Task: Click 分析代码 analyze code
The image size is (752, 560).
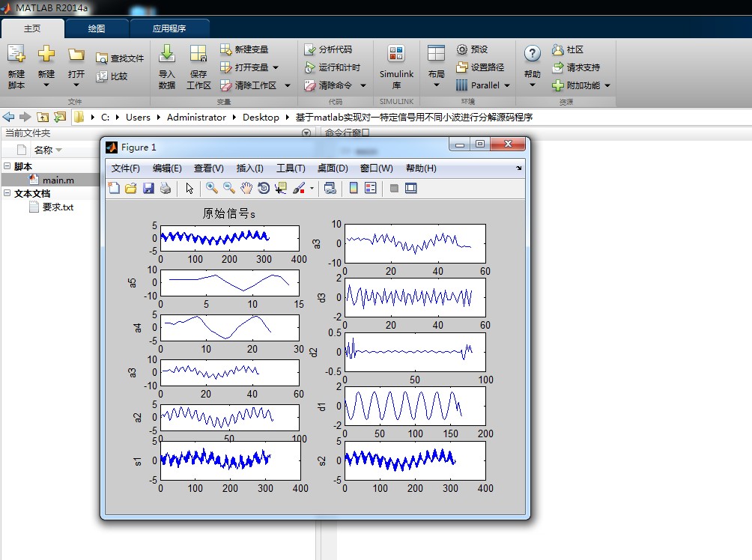Action: pos(328,49)
